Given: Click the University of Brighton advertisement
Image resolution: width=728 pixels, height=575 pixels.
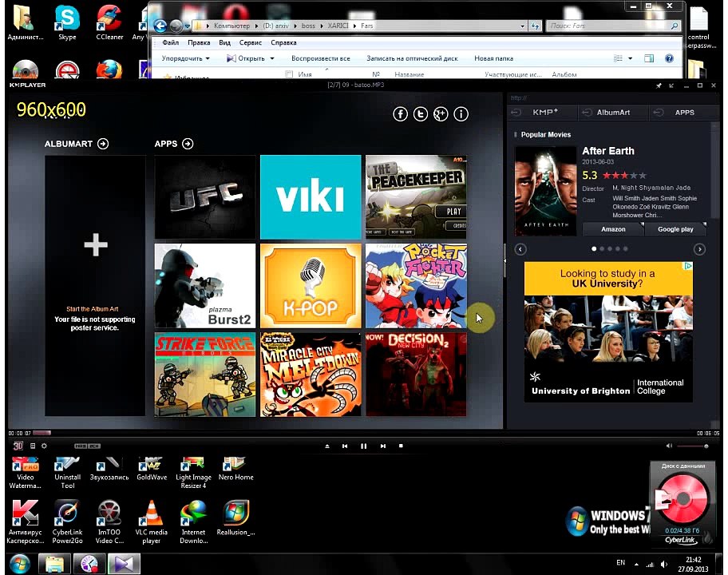Looking at the screenshot, I should point(608,331).
